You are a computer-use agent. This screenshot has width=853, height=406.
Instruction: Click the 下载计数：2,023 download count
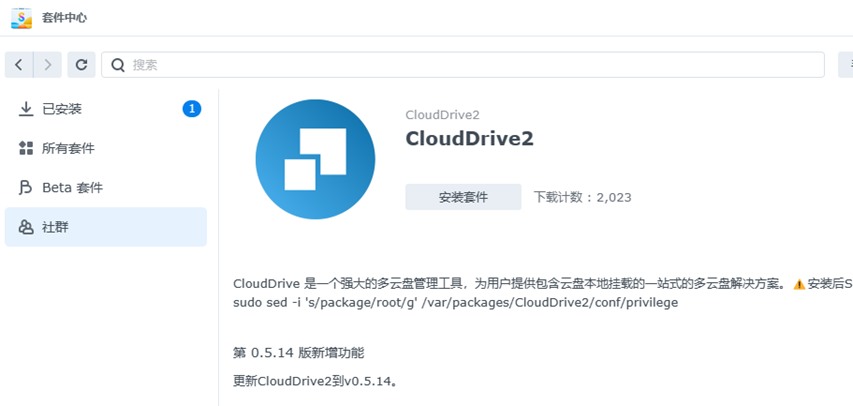(x=583, y=197)
